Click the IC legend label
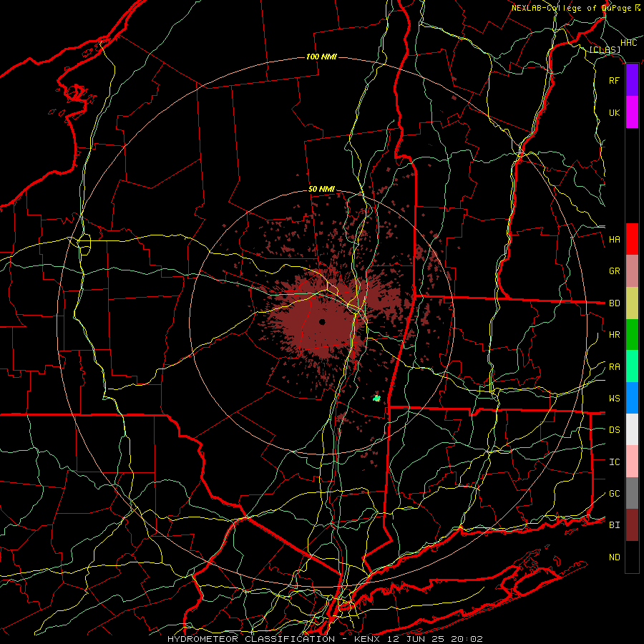This screenshot has width=644, height=644. point(614,462)
